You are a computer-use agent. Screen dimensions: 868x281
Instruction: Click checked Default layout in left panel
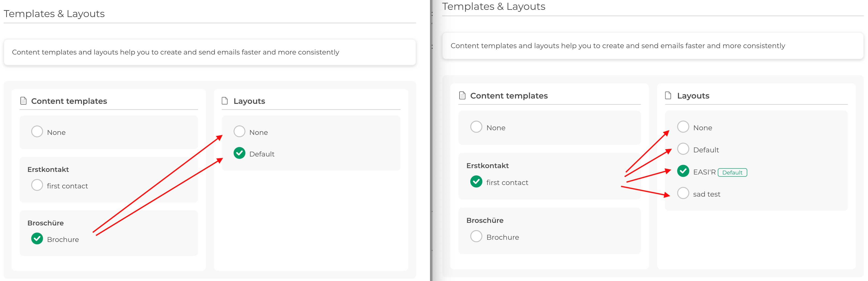[239, 153]
